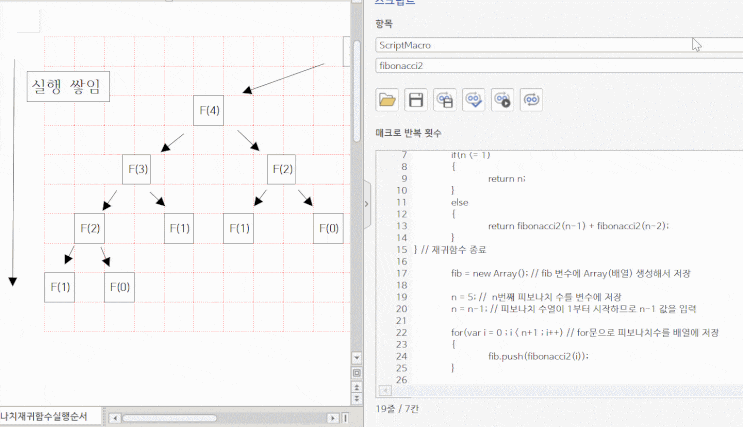This screenshot has width=743, height=427.
Task: Click the macro repeat loop icon
Action: [x=532, y=100]
